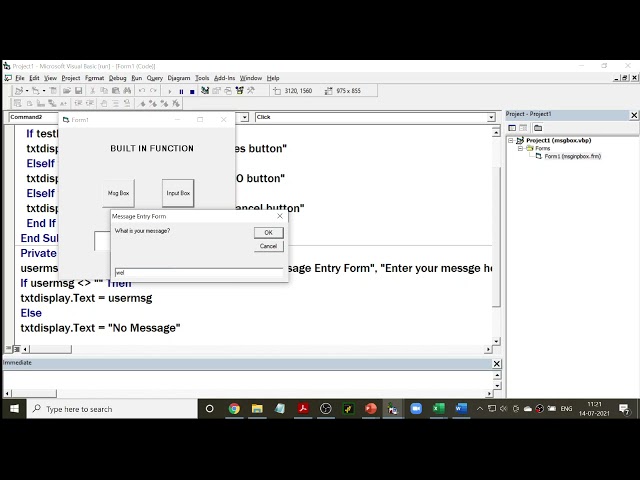Click the Paste toolbar icon
The height and width of the screenshot is (480, 640).
coord(116,91)
